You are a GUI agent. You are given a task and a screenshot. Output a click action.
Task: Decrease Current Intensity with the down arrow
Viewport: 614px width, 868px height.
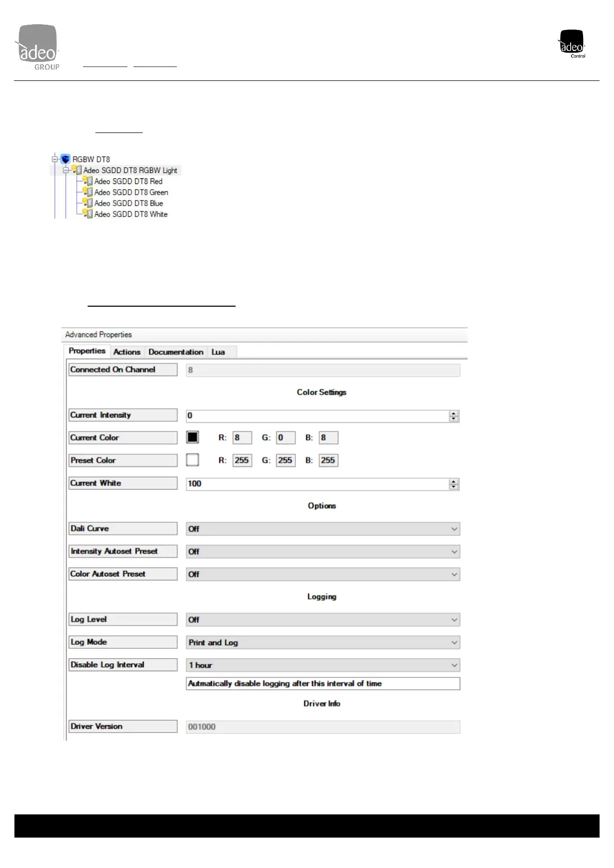[x=454, y=419]
